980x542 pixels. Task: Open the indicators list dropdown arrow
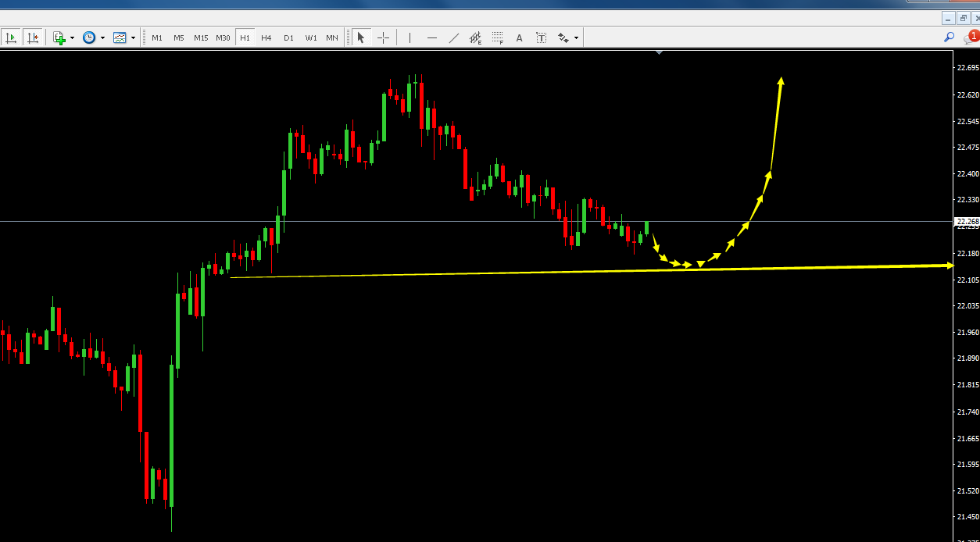tap(72, 37)
